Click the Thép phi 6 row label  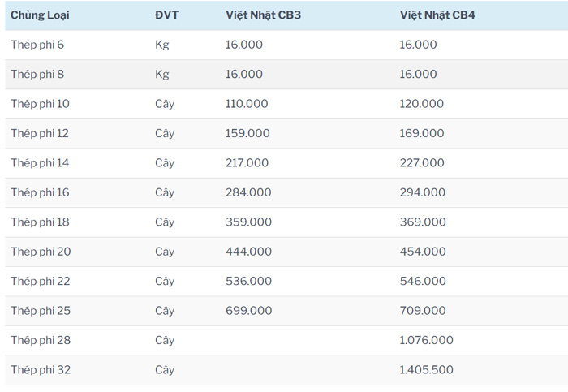point(37,45)
